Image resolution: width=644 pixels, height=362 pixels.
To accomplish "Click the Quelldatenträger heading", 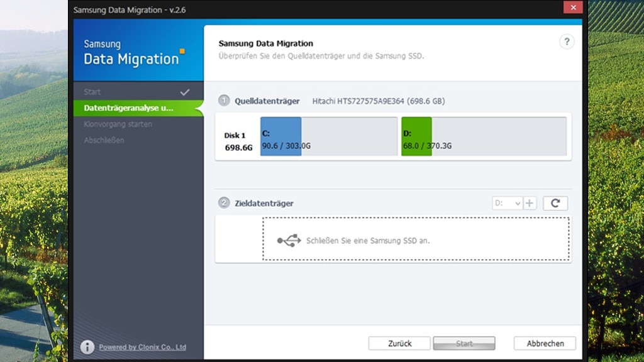I will (267, 101).
